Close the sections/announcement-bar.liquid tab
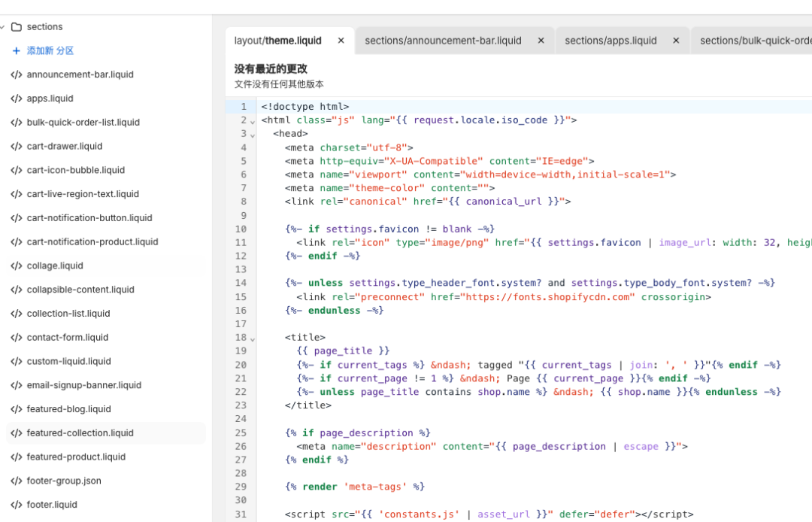This screenshot has height=522, width=812. coord(541,41)
